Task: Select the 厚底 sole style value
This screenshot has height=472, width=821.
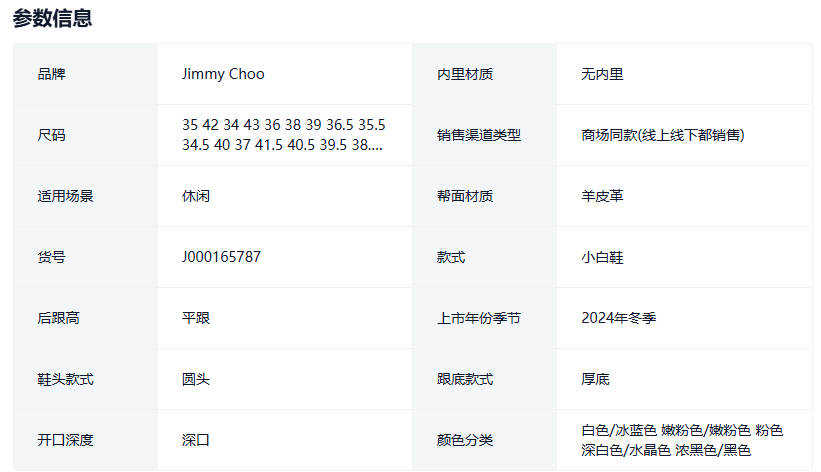Action: (x=595, y=379)
